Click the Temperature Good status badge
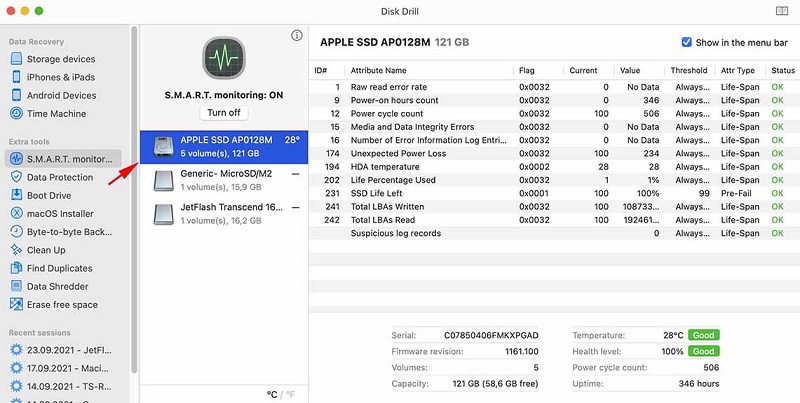Image resolution: width=800 pixels, height=403 pixels. click(x=704, y=335)
